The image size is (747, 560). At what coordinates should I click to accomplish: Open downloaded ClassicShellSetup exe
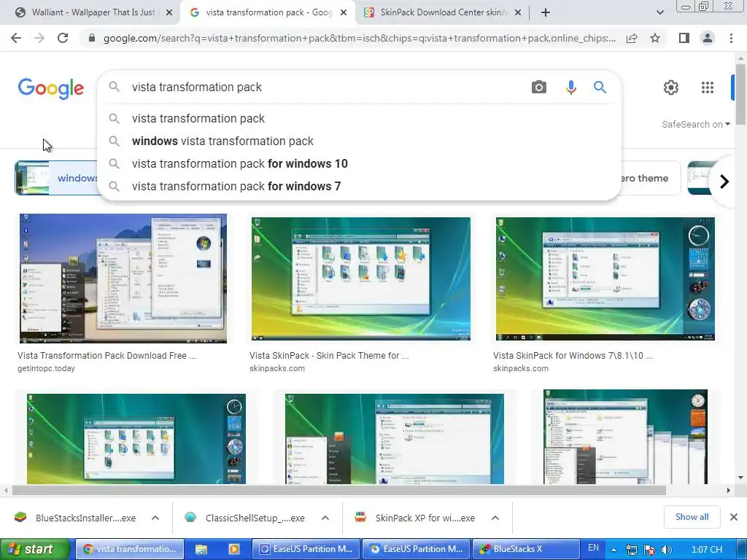(x=245, y=518)
